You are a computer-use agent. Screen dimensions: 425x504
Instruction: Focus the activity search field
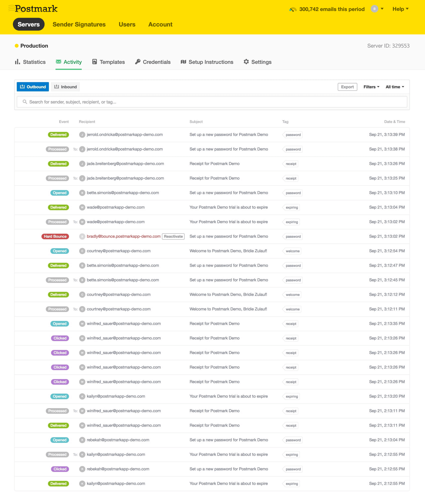[212, 102]
